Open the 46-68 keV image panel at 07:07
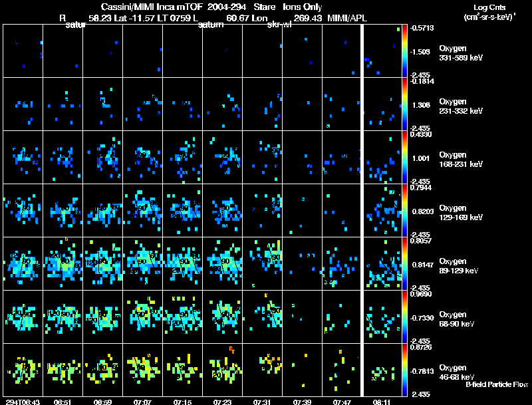 [x=143, y=370]
